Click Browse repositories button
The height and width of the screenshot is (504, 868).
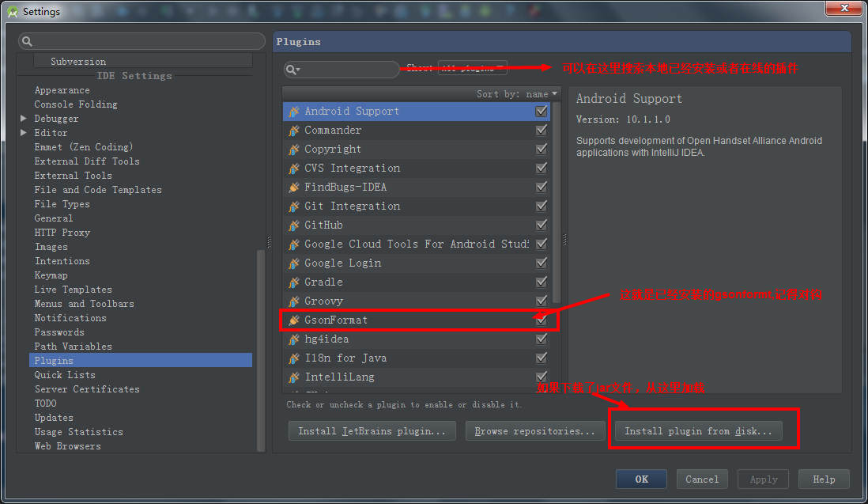(x=534, y=431)
